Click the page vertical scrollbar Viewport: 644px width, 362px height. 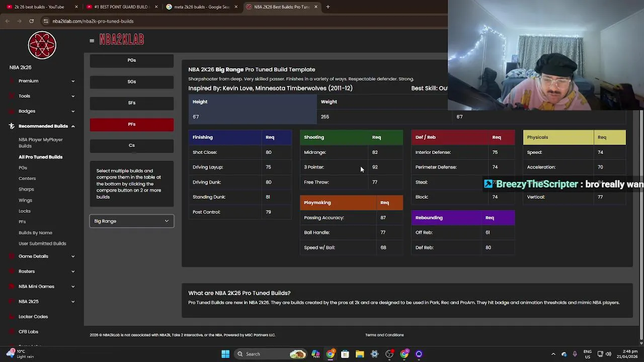click(641, 226)
